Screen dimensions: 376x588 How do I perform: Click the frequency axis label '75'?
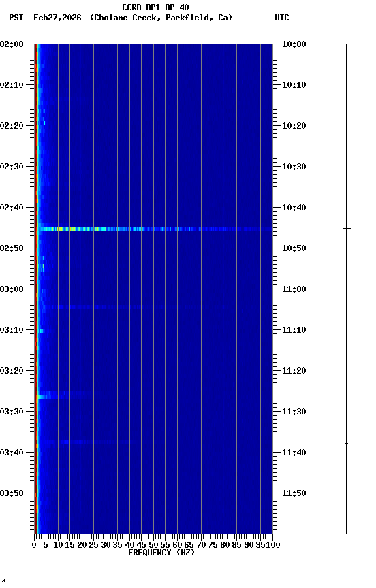point(213,545)
